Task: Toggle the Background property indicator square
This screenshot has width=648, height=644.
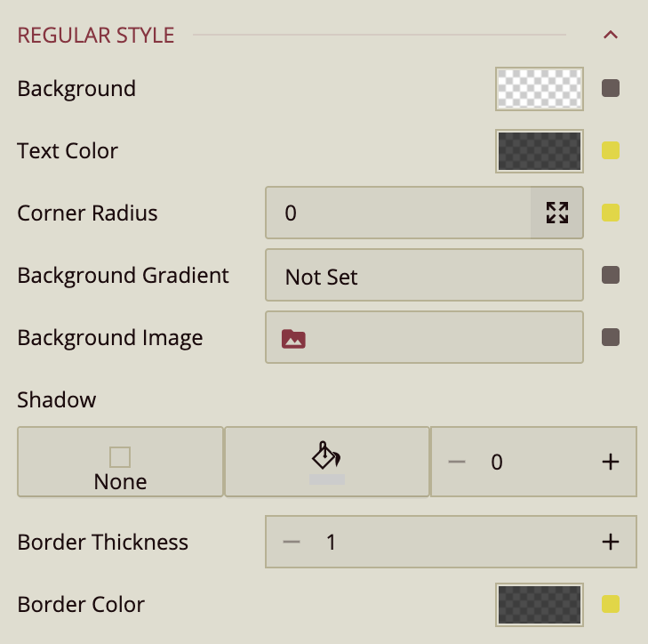Action: click(611, 89)
